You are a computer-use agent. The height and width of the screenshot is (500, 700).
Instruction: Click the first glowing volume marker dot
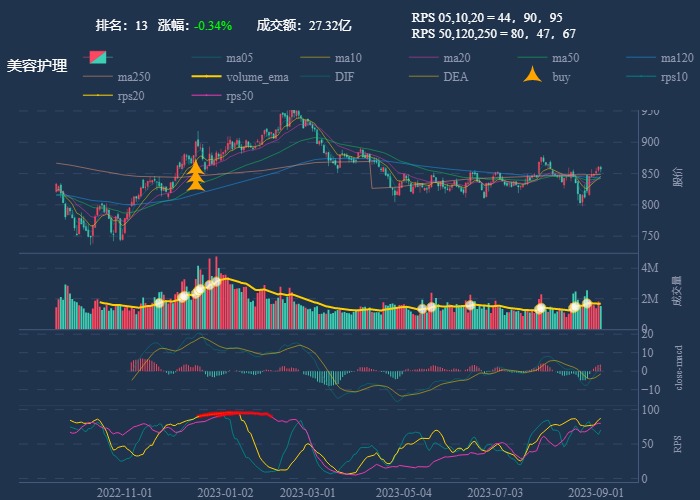pyautogui.click(x=158, y=302)
